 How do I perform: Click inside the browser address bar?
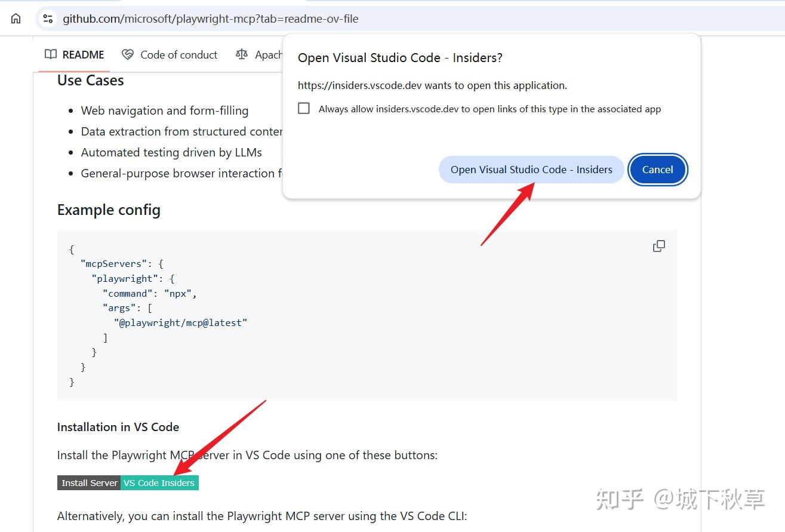click(239, 18)
